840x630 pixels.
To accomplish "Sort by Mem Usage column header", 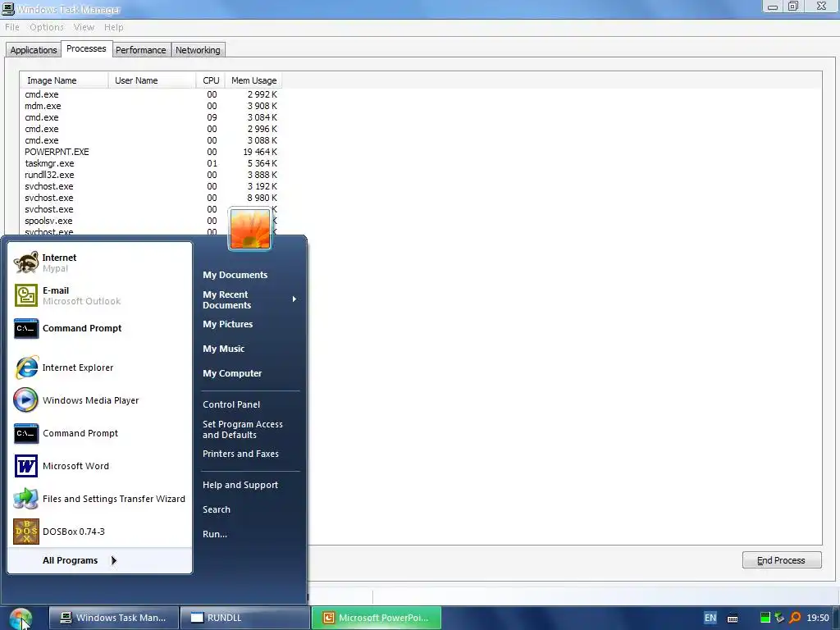I will coord(253,80).
